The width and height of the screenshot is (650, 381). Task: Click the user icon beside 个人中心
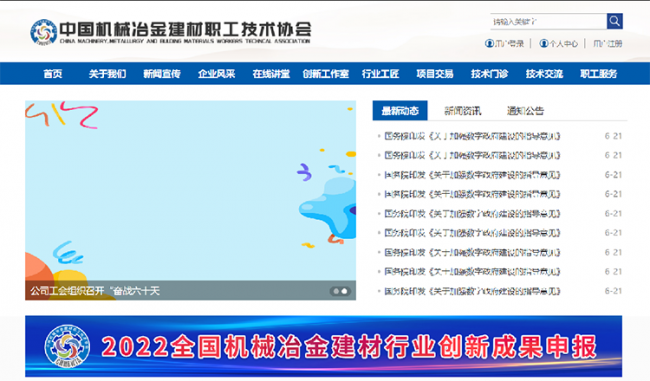(x=543, y=43)
